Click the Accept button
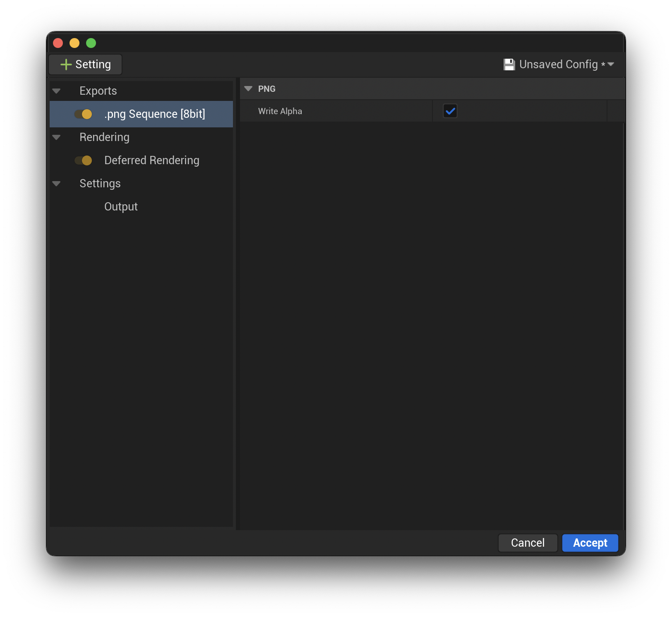672x617 pixels. point(590,543)
